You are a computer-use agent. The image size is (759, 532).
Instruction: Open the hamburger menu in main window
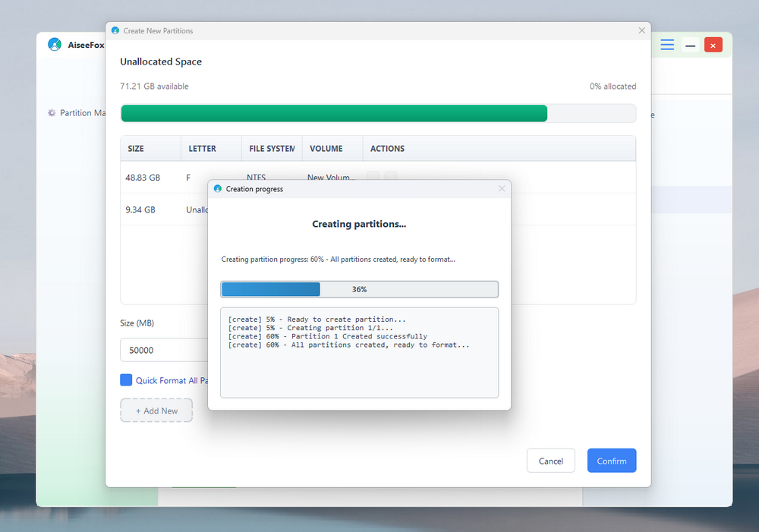(x=667, y=45)
